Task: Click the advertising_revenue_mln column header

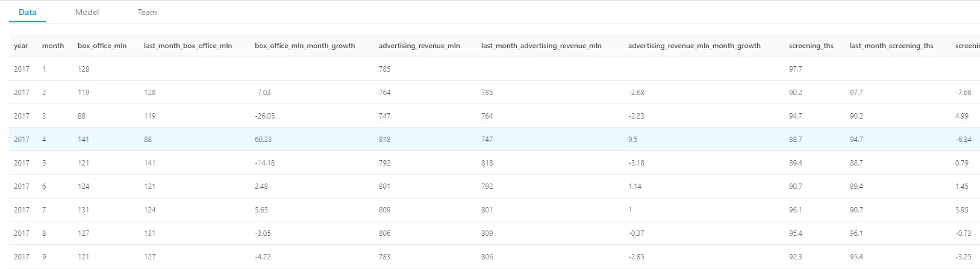Action: click(419, 46)
